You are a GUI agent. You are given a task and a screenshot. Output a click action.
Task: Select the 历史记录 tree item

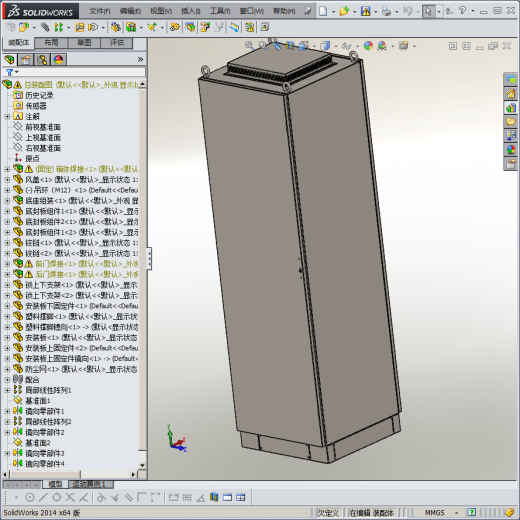click(39, 95)
